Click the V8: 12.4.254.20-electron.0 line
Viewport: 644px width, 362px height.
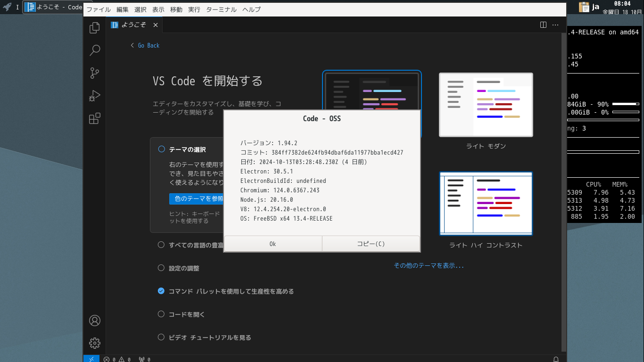(x=283, y=209)
